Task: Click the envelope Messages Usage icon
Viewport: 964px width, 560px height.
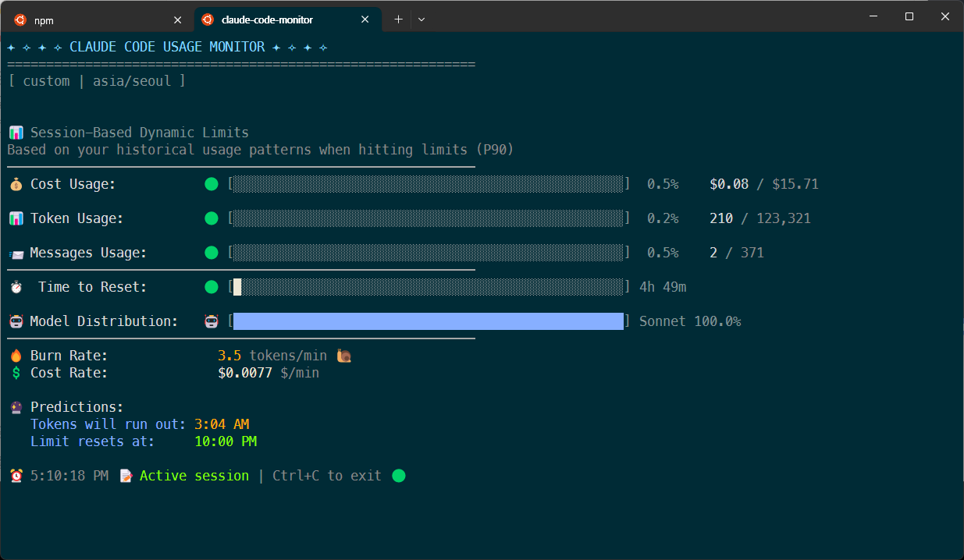Action: 16,253
